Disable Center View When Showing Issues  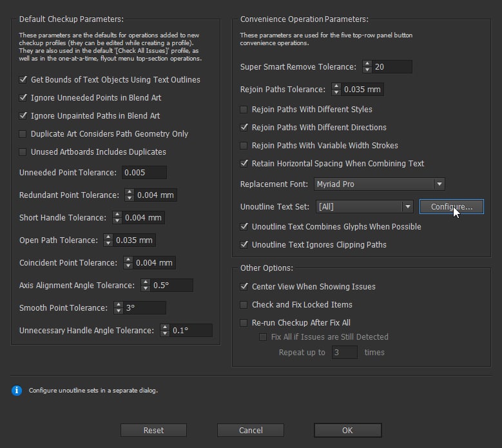point(244,286)
